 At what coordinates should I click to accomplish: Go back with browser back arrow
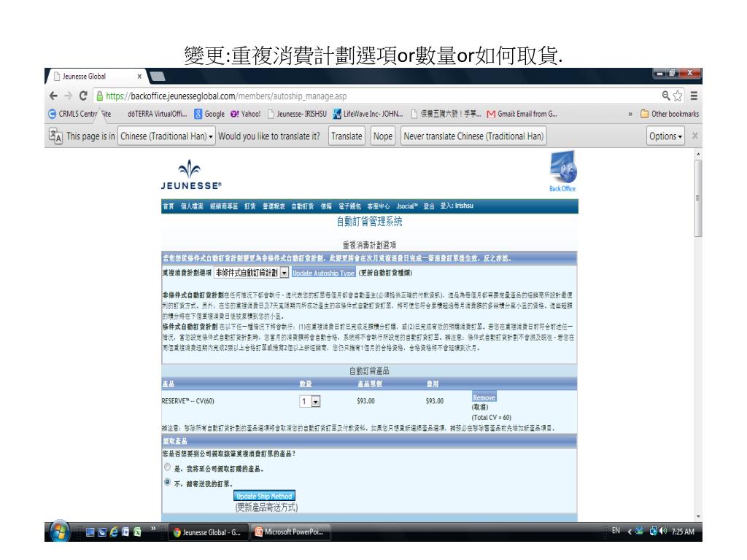point(53,96)
